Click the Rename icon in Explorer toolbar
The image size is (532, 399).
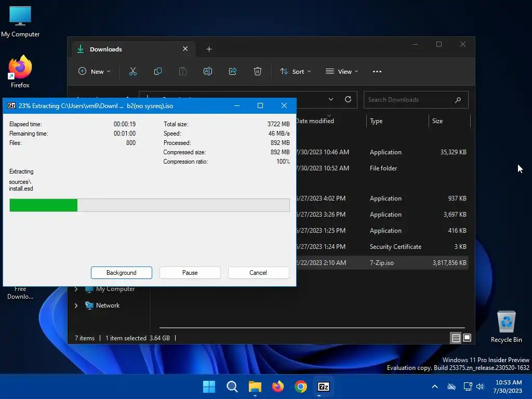point(208,71)
